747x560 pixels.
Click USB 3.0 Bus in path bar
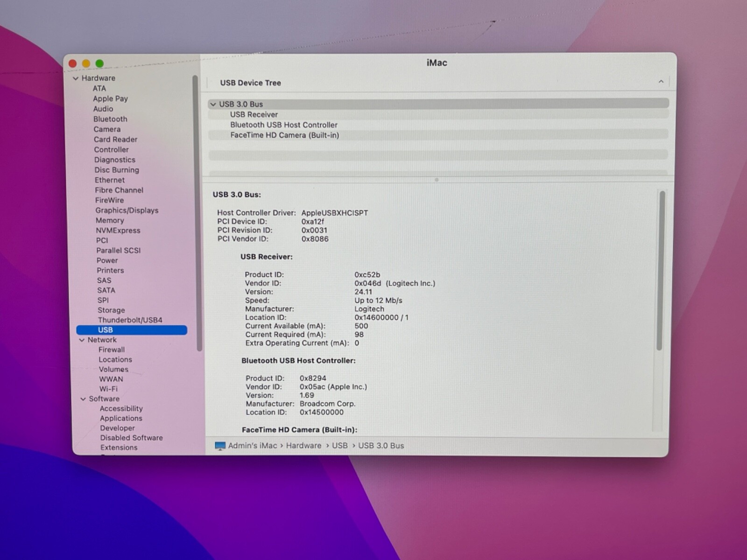point(381,446)
